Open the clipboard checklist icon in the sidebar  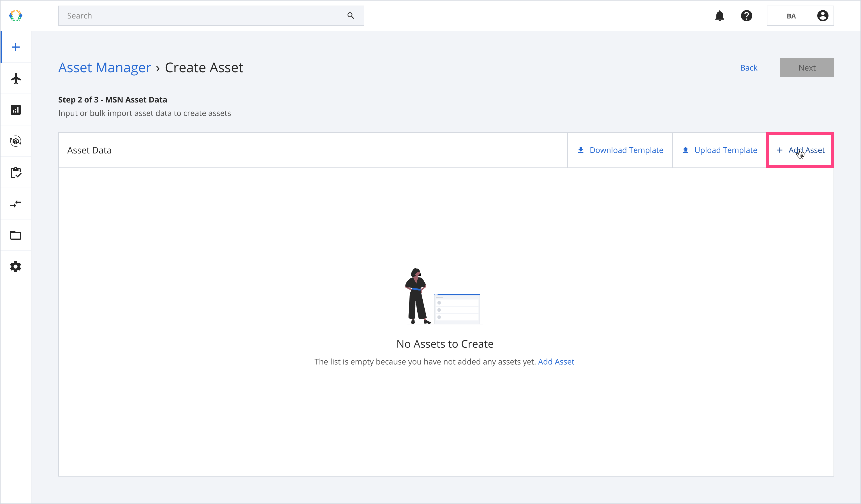(16, 172)
